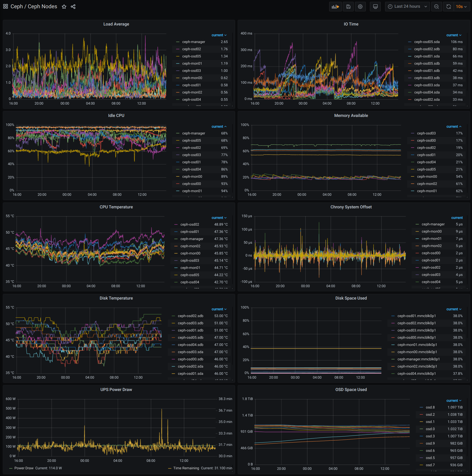Cycle view mode with monitor icon

pyautogui.click(x=375, y=7)
